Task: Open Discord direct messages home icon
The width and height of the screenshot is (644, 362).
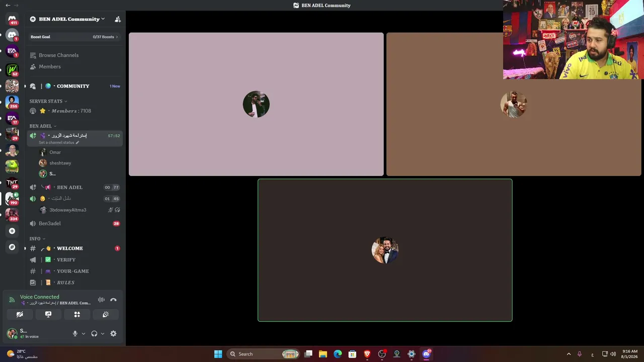Action: click(12, 19)
